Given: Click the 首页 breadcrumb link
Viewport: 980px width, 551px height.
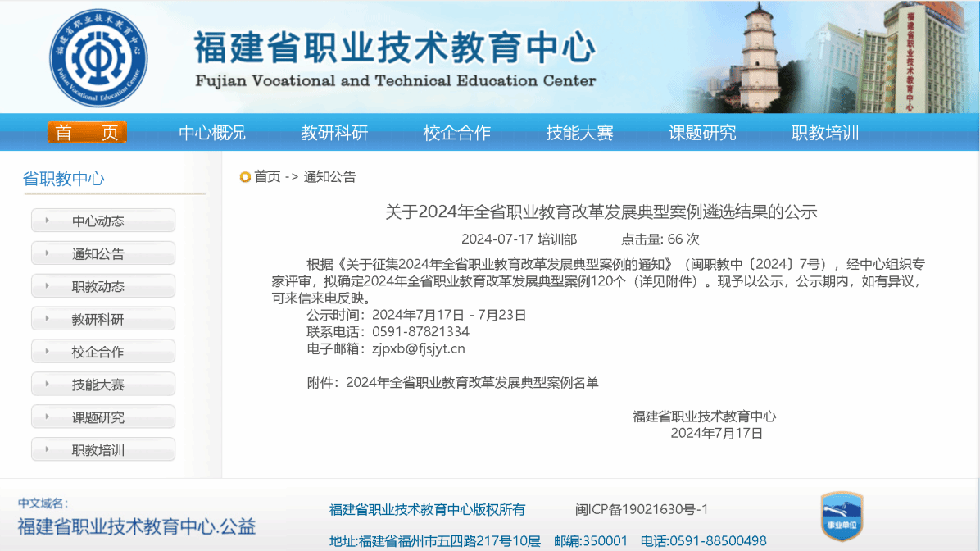Looking at the screenshot, I should click(267, 177).
